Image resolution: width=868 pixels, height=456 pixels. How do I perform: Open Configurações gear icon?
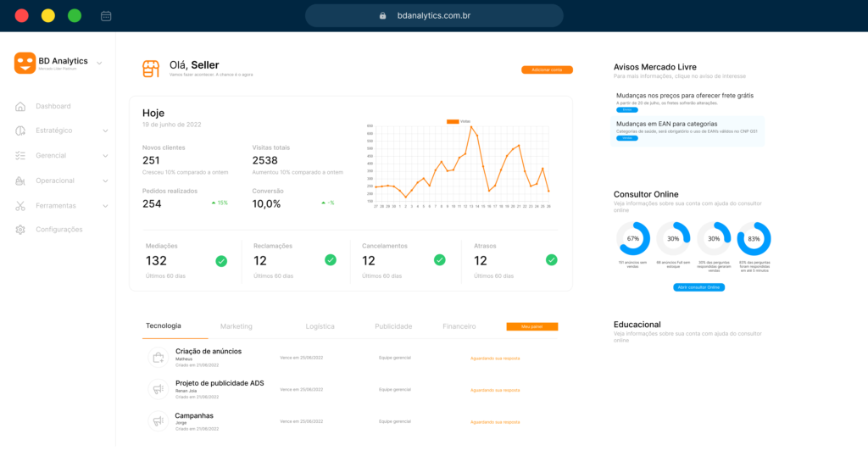click(20, 230)
